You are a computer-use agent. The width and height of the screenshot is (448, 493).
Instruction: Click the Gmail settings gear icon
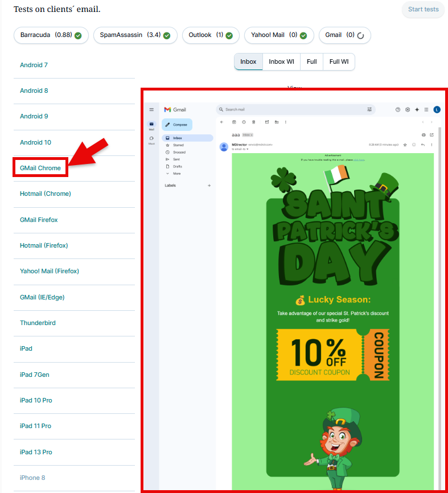pyautogui.click(x=408, y=109)
